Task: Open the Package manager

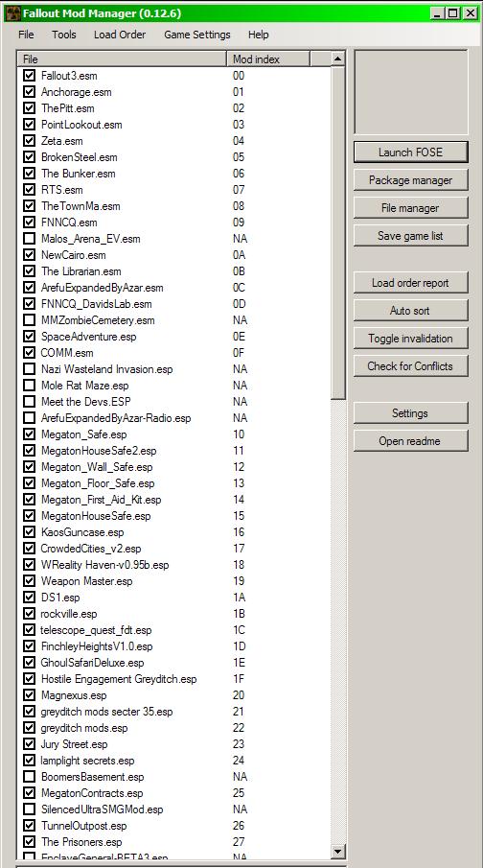Action: (410, 180)
